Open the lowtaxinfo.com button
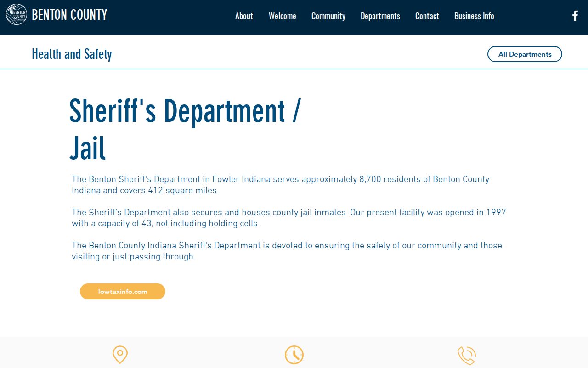The image size is (588, 368). point(123,291)
